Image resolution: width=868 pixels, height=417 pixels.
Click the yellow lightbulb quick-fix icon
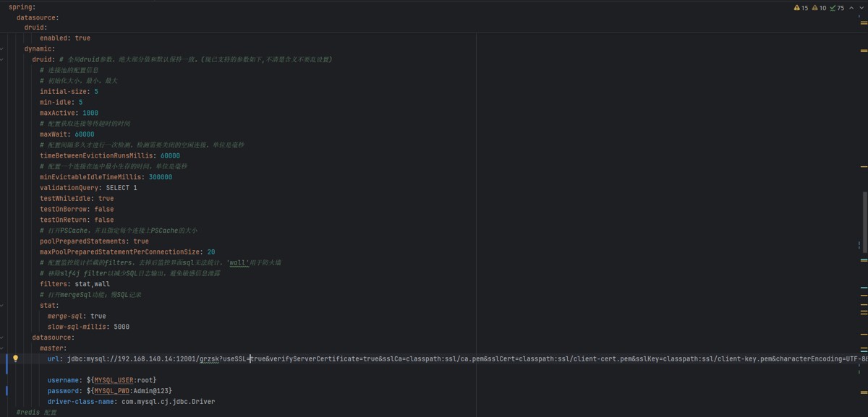(15, 358)
